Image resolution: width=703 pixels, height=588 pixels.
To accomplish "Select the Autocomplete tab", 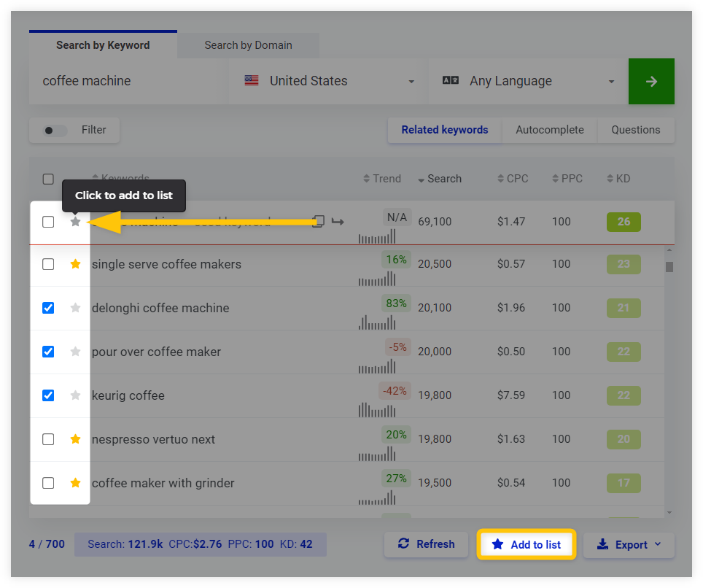I will coord(550,130).
